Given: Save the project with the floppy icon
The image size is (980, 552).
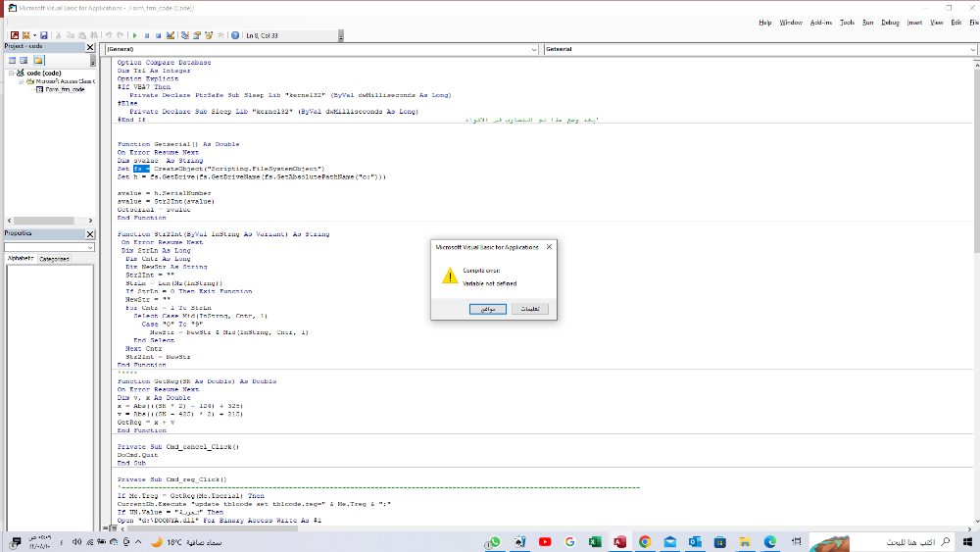Looking at the screenshot, I should point(44,35).
